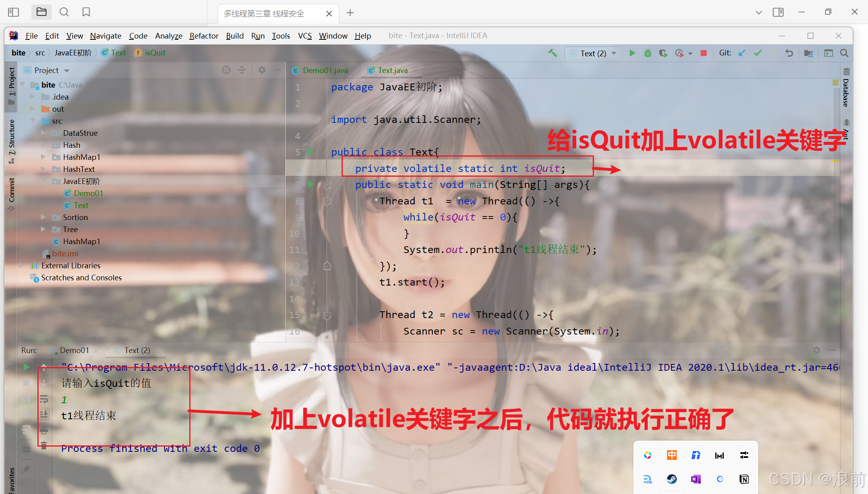Image resolution: width=868 pixels, height=494 pixels.
Task: Rerun the program from the Run panel
Action: [27, 367]
